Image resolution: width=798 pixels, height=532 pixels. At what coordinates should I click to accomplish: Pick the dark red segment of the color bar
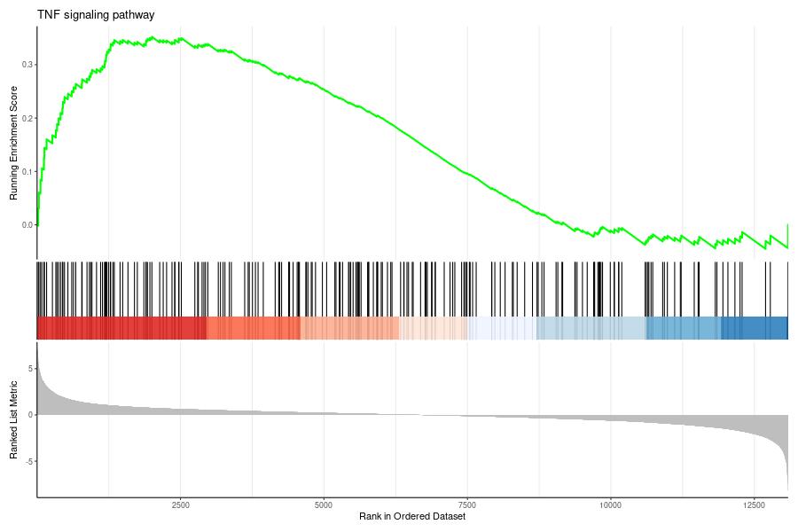(x=121, y=327)
